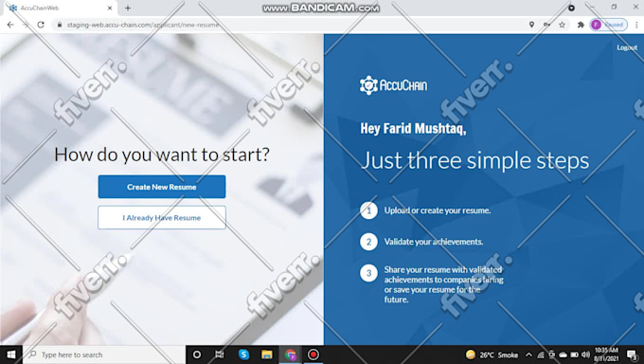Click 'Hey Farid Mushtaq,' greeting text

413,128
